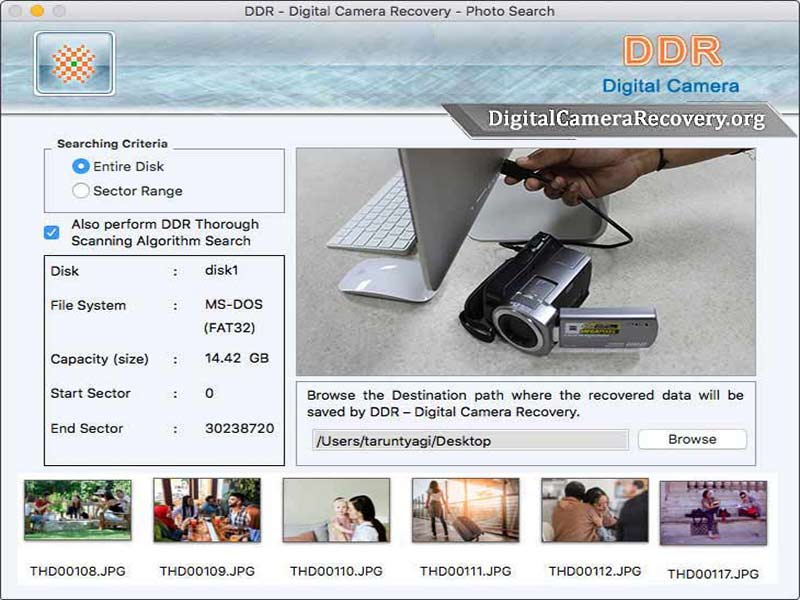Image resolution: width=800 pixels, height=600 pixels.
Task: Click the Browse button
Action: point(692,439)
